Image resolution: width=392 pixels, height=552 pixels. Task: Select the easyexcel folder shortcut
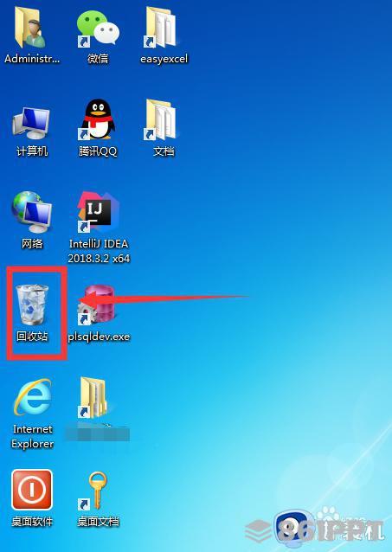coord(161,27)
